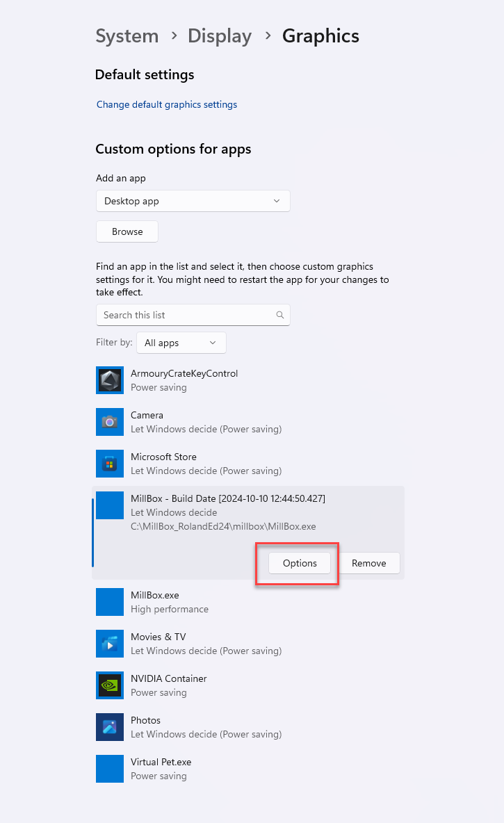This screenshot has height=823, width=504.
Task: Open the Desktop app dropdown
Action: click(x=193, y=201)
